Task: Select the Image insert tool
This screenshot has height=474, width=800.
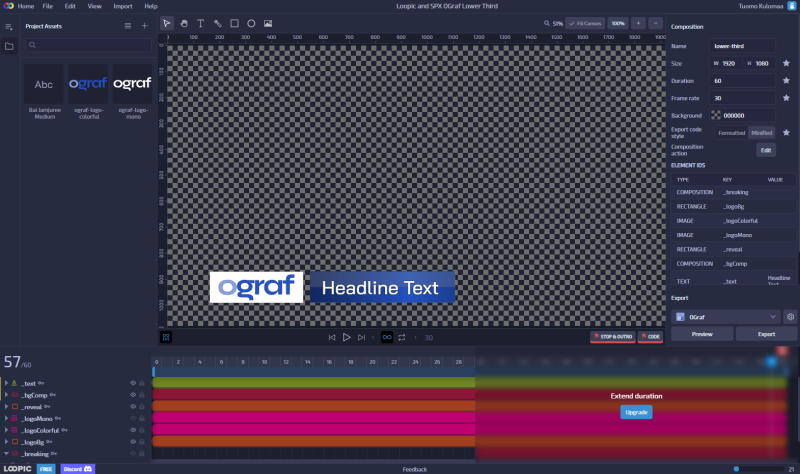Action: (268, 23)
